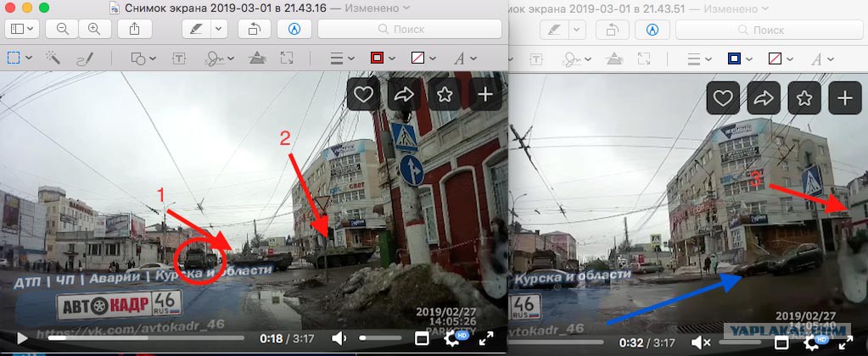Open shape line style in right window
The image size is (868, 356).
tap(694, 58)
